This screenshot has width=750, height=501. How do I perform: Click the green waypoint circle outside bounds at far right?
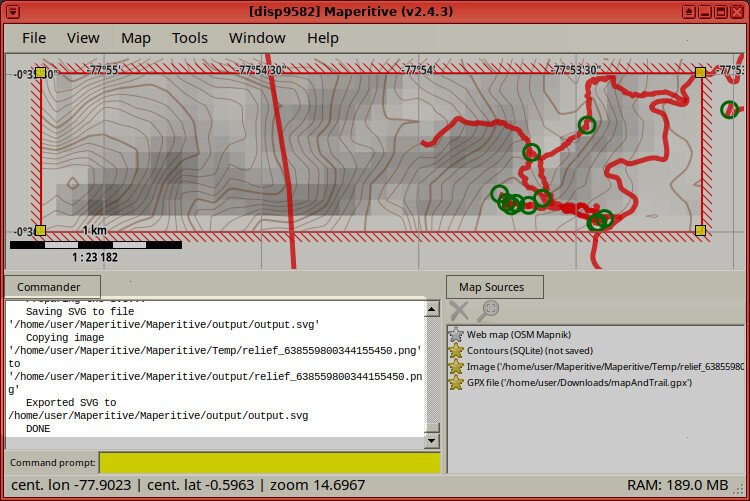point(729,110)
